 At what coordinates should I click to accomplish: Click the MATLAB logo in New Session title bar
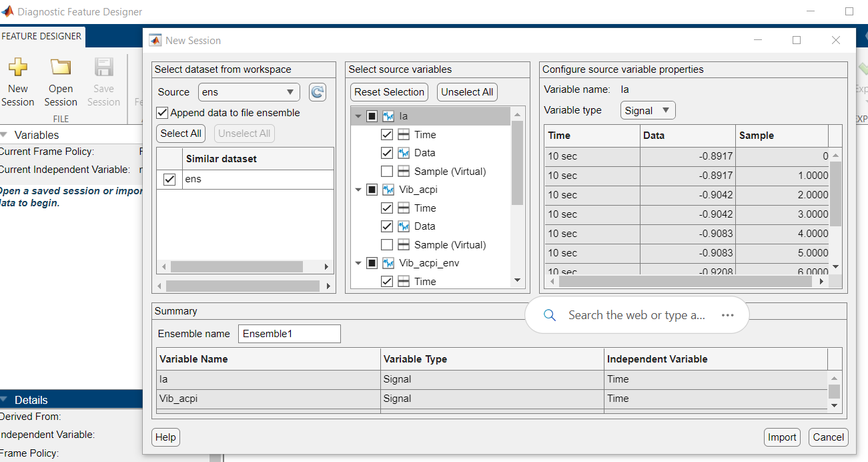pos(155,40)
